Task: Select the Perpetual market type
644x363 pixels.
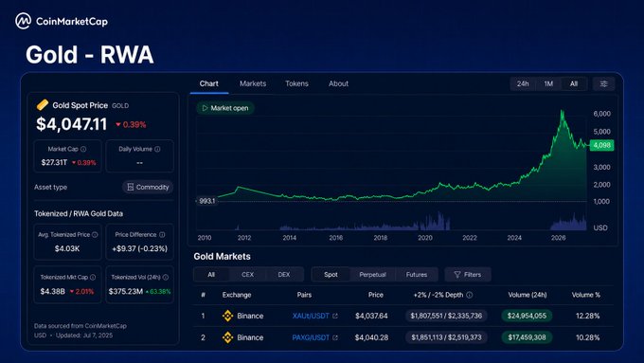Action: tap(372, 275)
